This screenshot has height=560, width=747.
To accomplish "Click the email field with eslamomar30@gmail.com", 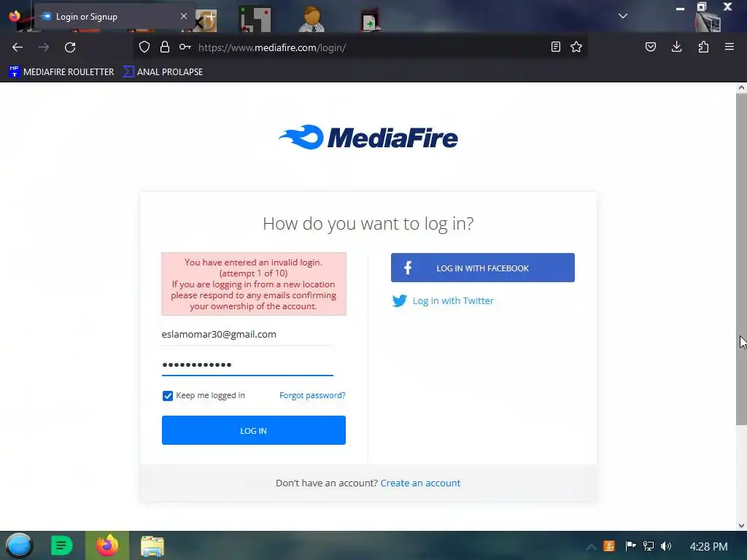I will tap(247, 334).
